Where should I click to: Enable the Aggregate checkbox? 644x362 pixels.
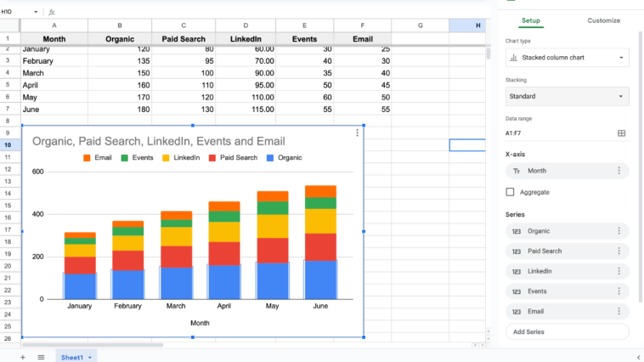click(x=511, y=192)
